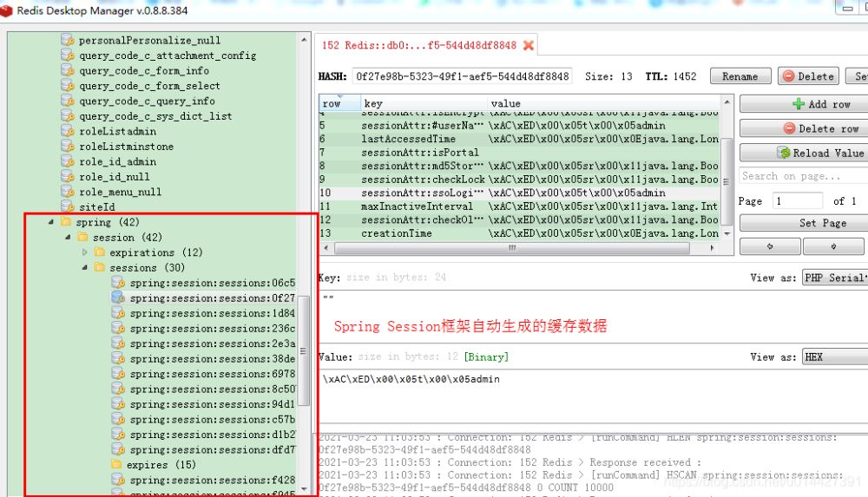Open the Value 'View as' HEX dropdown

pos(835,357)
